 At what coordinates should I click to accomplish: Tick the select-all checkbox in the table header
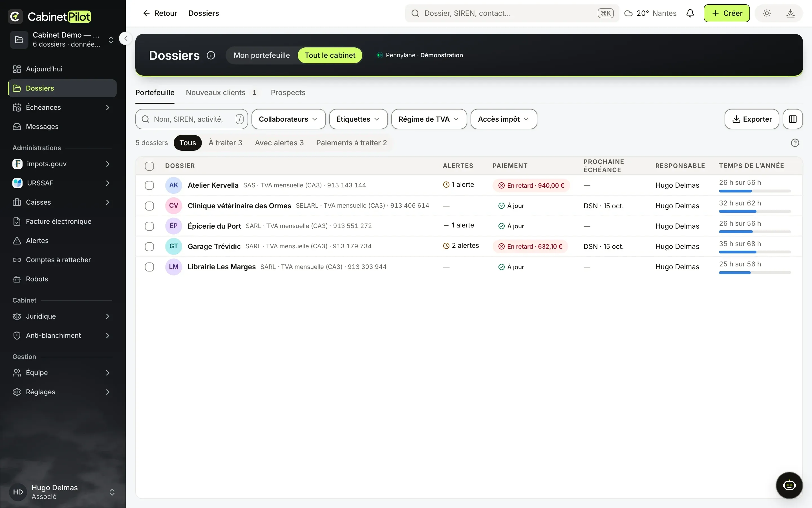pos(149,166)
